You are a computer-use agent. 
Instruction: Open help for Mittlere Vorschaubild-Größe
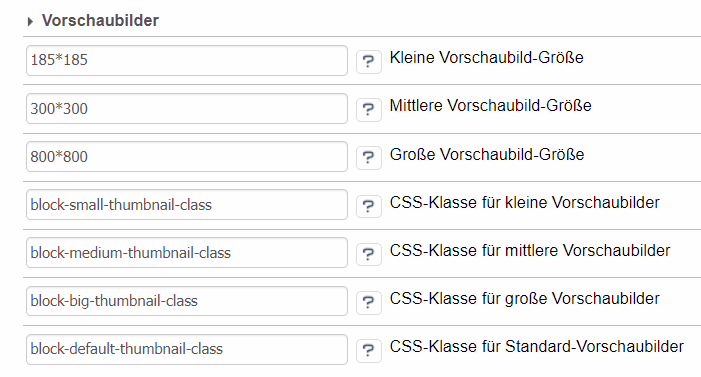pyautogui.click(x=369, y=110)
